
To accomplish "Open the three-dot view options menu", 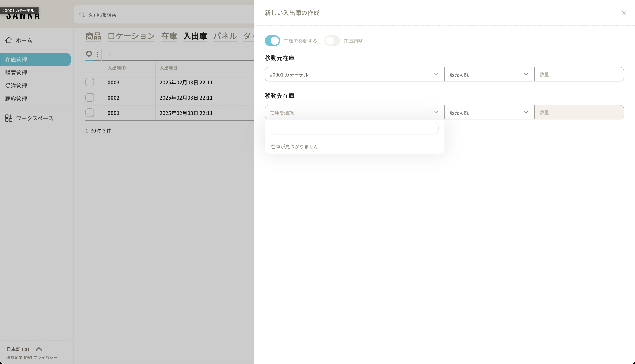I will tap(98, 54).
